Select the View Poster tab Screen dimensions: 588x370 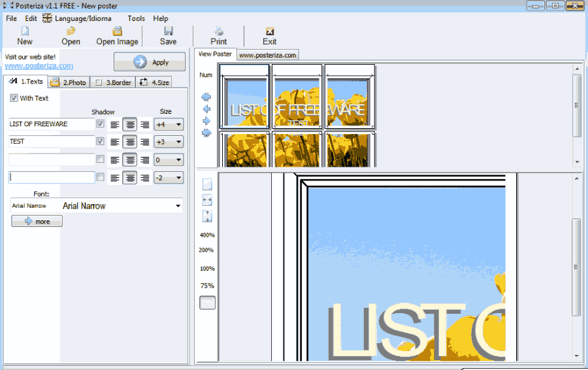pyautogui.click(x=215, y=54)
